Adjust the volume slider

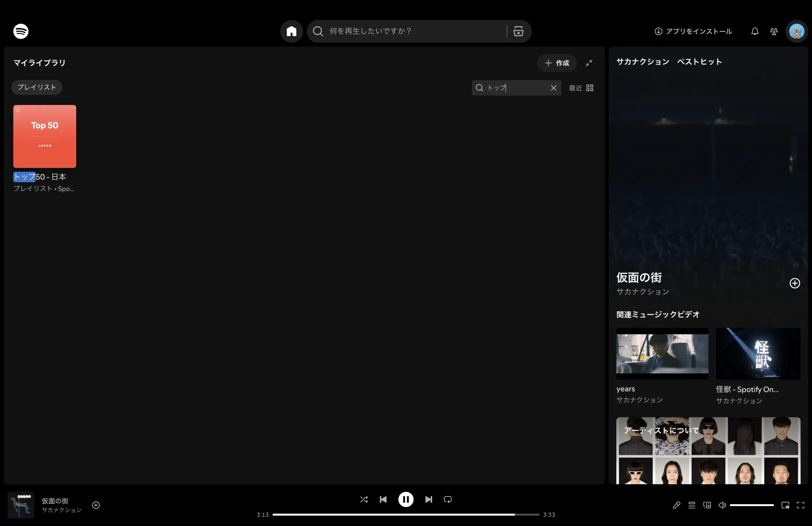(752, 505)
